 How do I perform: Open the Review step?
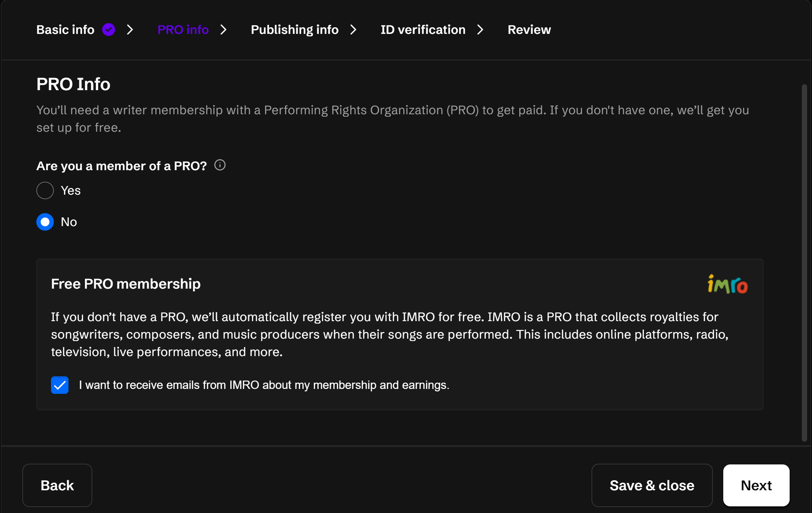(529, 30)
